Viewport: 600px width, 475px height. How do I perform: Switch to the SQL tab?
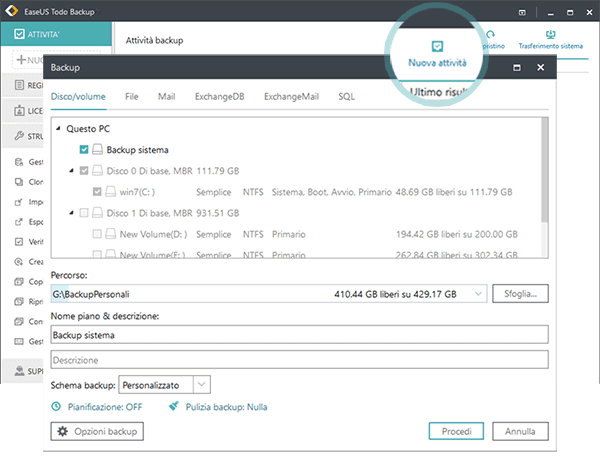point(346,96)
